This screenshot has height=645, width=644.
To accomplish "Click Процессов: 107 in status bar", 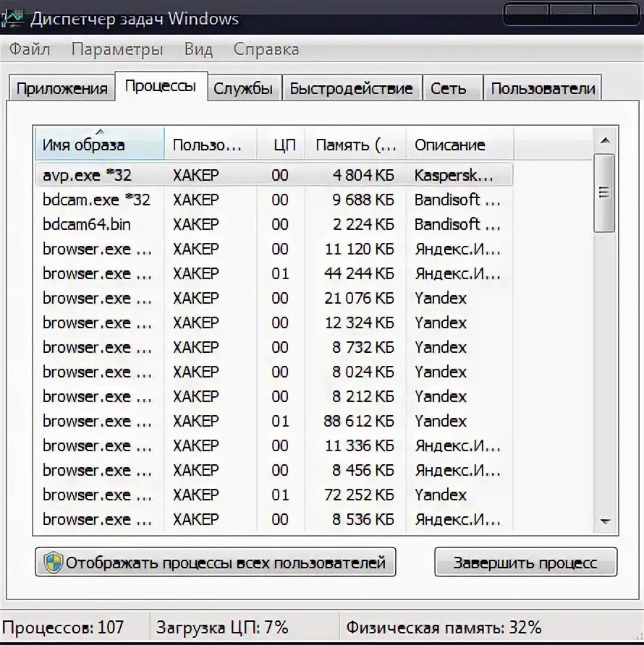I will tap(62, 628).
